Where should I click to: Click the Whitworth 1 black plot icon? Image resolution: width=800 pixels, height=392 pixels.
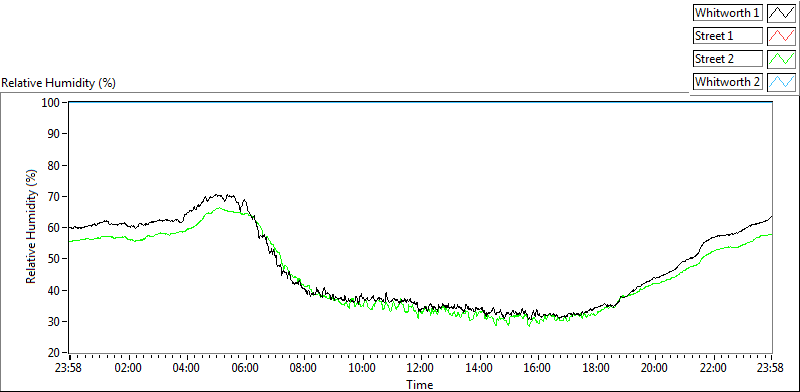pyautogui.click(x=781, y=13)
